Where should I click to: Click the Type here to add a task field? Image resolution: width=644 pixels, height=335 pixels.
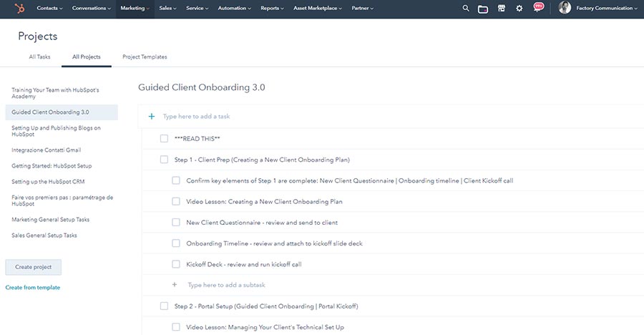(x=196, y=117)
